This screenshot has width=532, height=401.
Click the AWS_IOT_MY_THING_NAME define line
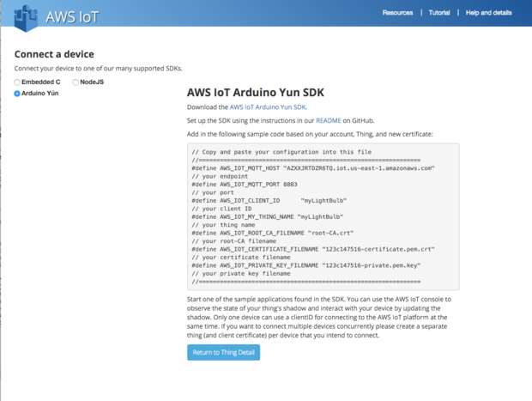pyautogui.click(x=268, y=216)
